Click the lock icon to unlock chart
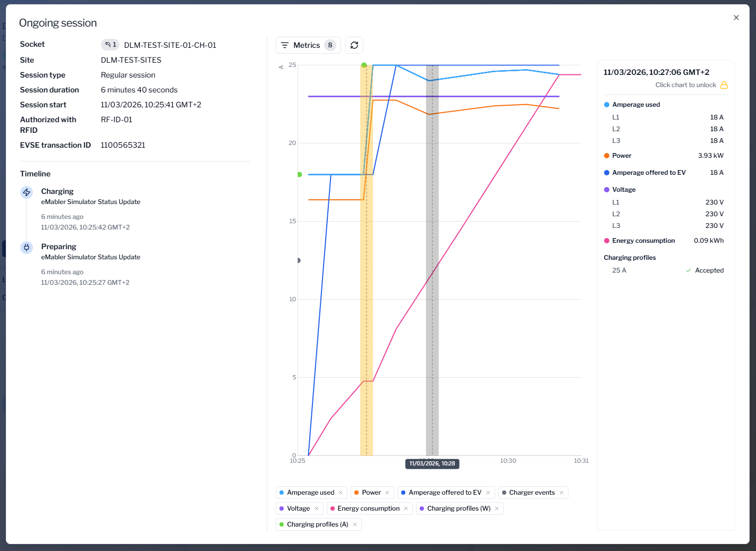The width and height of the screenshot is (756, 551). coord(724,85)
